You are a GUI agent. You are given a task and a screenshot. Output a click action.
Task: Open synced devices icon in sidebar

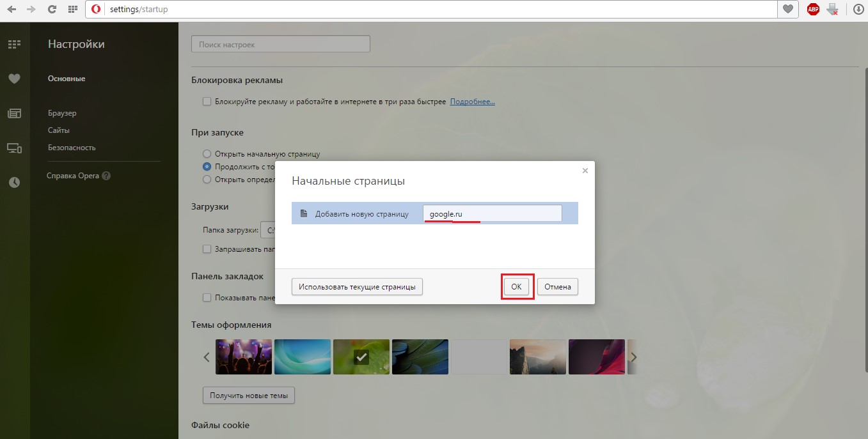[x=14, y=148]
